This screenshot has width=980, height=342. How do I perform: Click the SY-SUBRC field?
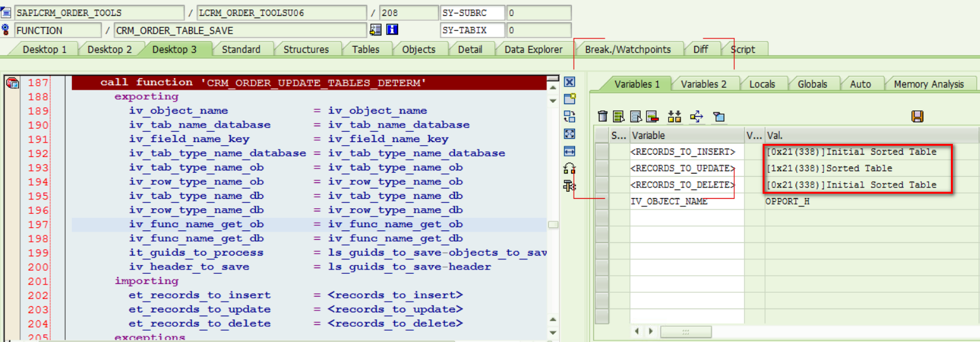(472, 13)
